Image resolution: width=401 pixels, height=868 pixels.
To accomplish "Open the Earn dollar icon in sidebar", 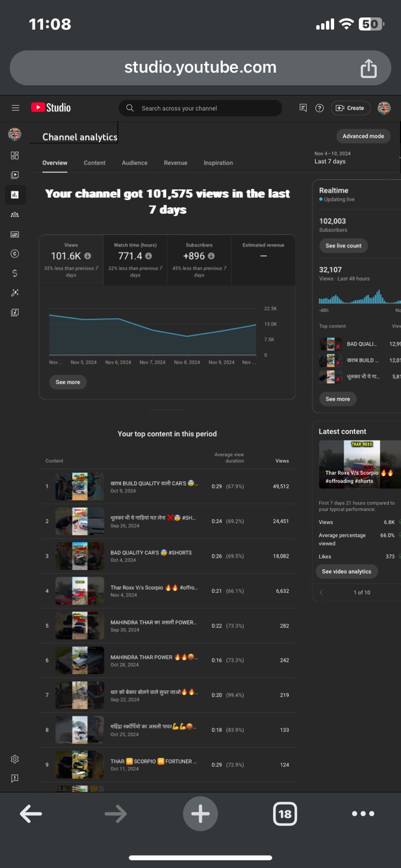I will click(x=15, y=273).
